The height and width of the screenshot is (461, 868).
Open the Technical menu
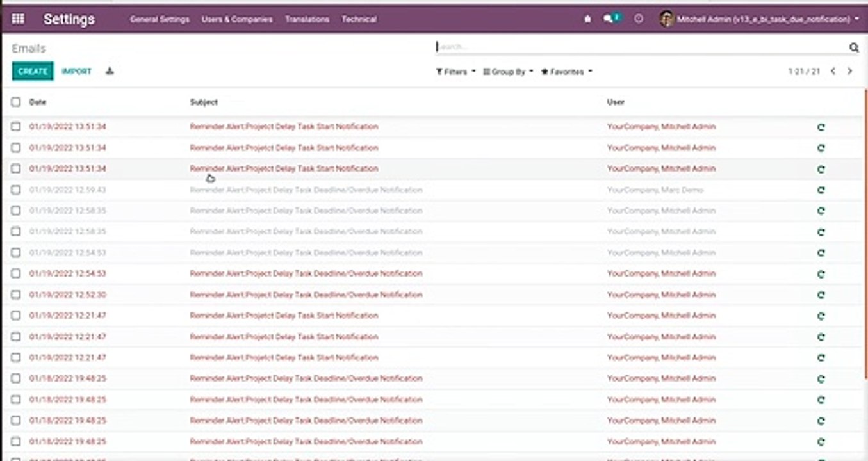[359, 19]
